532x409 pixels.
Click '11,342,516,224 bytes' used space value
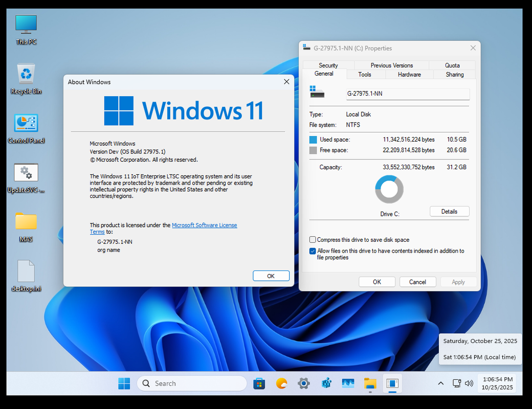tap(409, 140)
